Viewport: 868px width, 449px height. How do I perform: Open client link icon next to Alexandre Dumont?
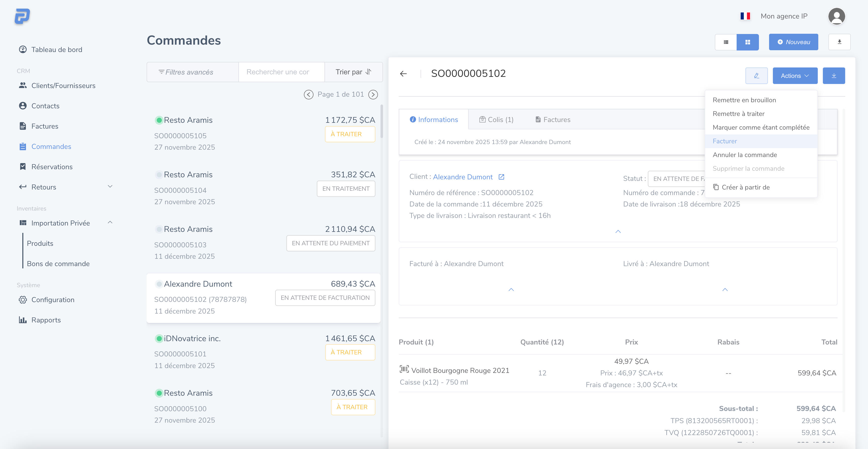501,177
